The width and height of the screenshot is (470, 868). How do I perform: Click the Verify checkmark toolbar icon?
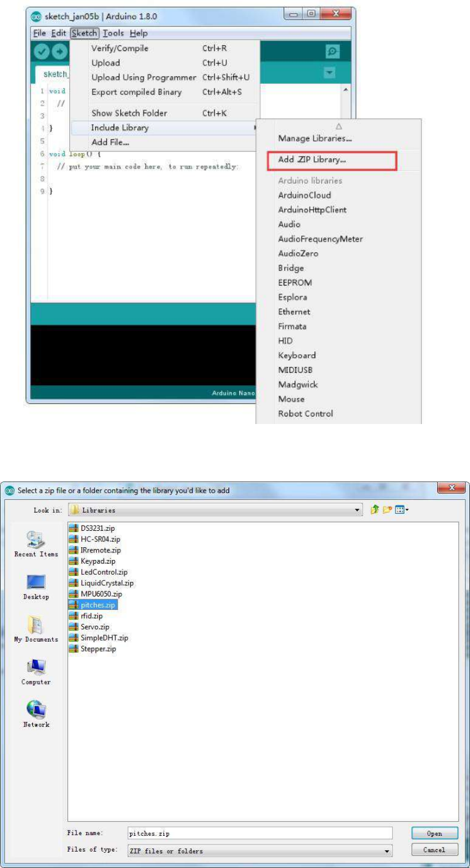pos(42,52)
